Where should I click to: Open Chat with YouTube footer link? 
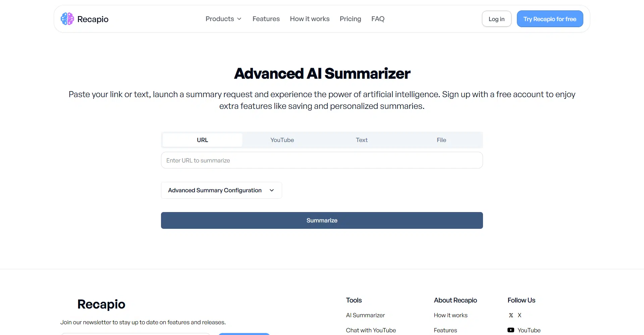pos(371,330)
